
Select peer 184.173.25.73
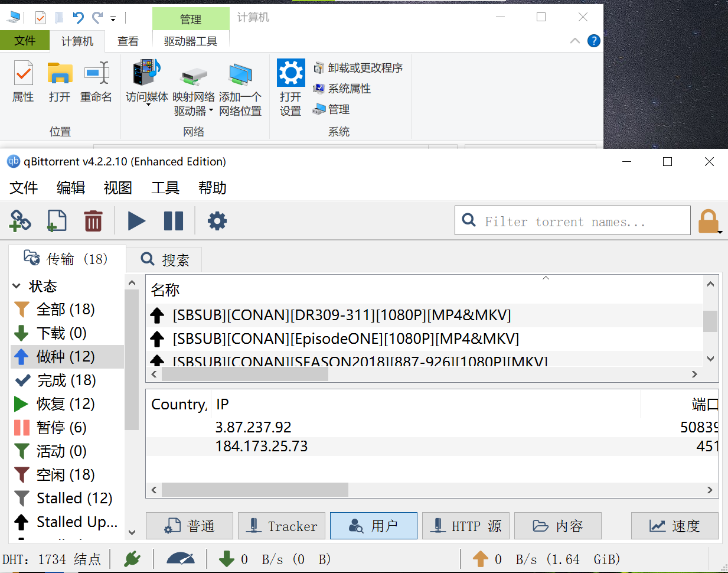tap(432, 446)
